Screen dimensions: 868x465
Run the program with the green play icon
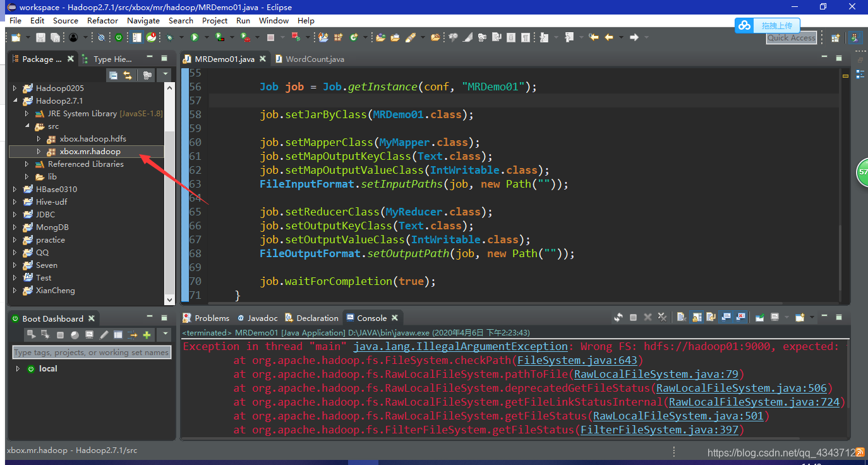[x=194, y=37]
